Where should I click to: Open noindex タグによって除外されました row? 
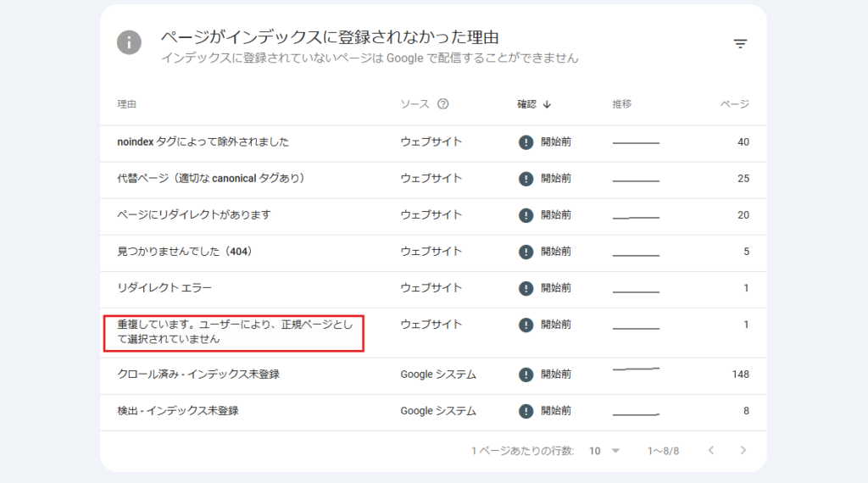(433, 143)
